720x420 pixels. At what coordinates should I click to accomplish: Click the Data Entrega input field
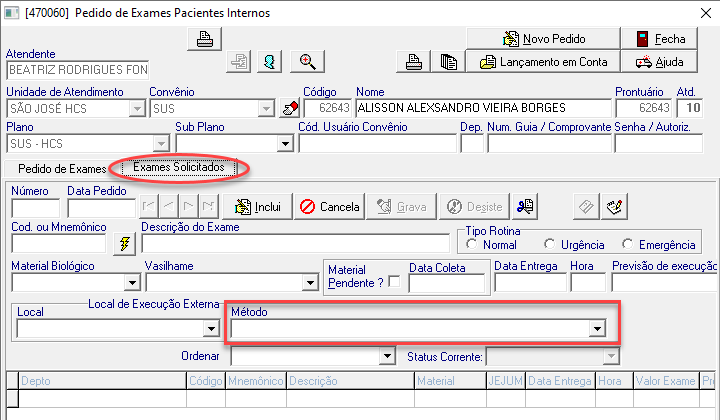point(530,282)
